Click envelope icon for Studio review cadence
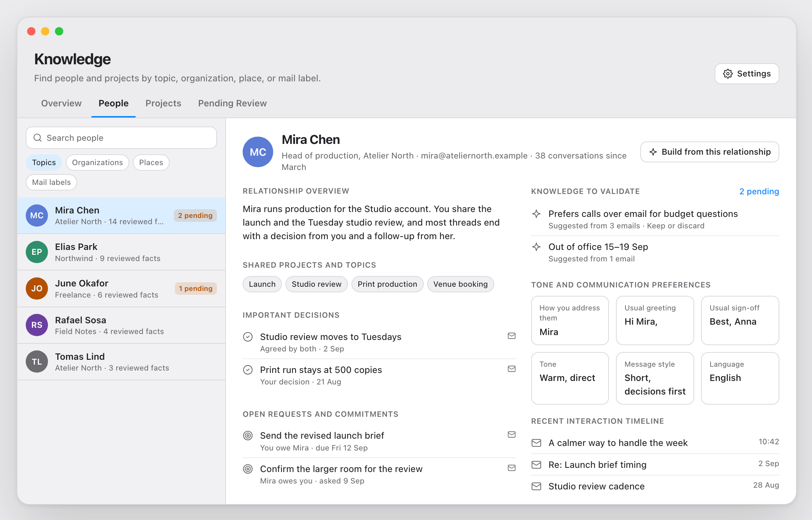812x520 pixels. [536, 486]
